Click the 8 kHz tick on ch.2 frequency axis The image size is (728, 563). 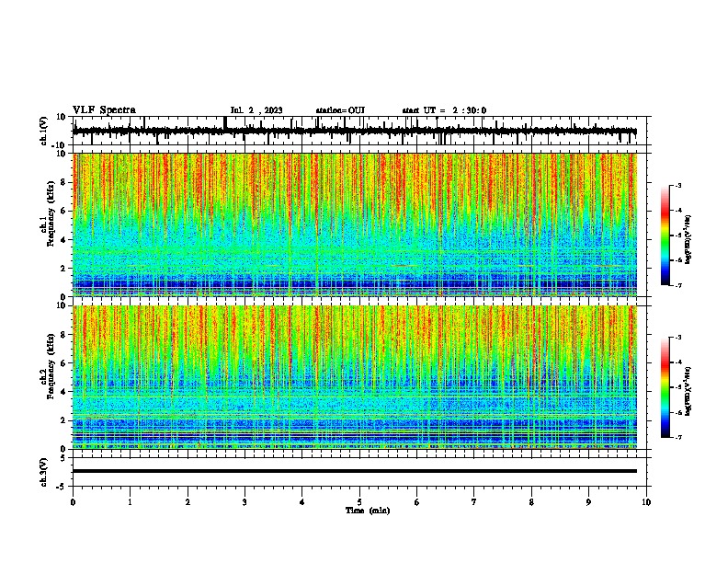(63, 335)
